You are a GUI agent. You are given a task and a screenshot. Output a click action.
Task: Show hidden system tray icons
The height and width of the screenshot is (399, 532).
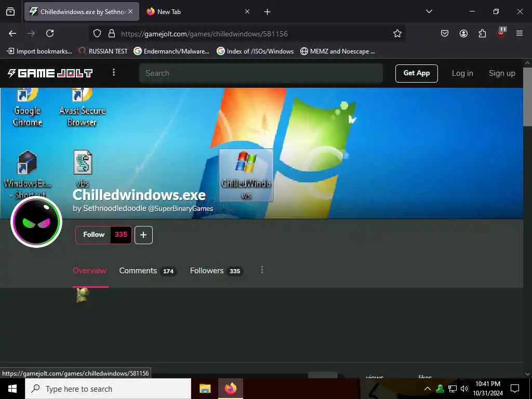pyautogui.click(x=428, y=389)
